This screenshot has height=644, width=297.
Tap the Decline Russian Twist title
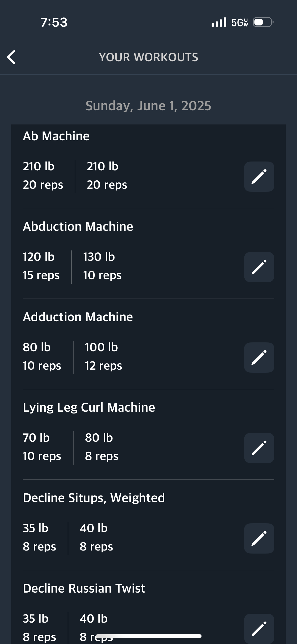(x=84, y=588)
